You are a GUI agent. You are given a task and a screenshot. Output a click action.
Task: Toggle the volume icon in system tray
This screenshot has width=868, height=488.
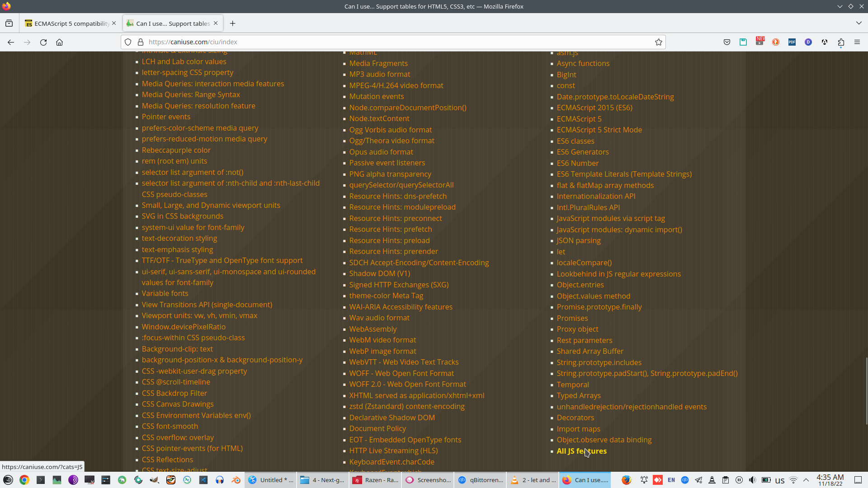click(752, 480)
